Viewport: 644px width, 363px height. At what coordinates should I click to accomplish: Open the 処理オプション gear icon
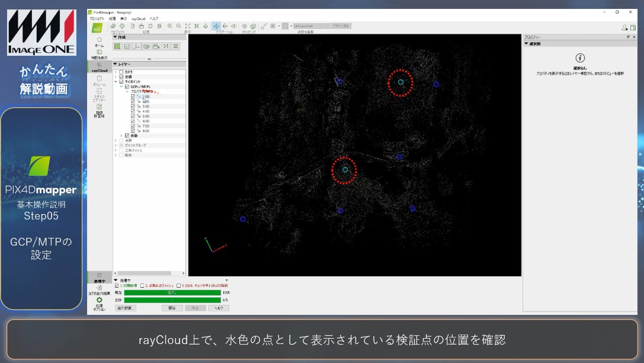click(99, 302)
